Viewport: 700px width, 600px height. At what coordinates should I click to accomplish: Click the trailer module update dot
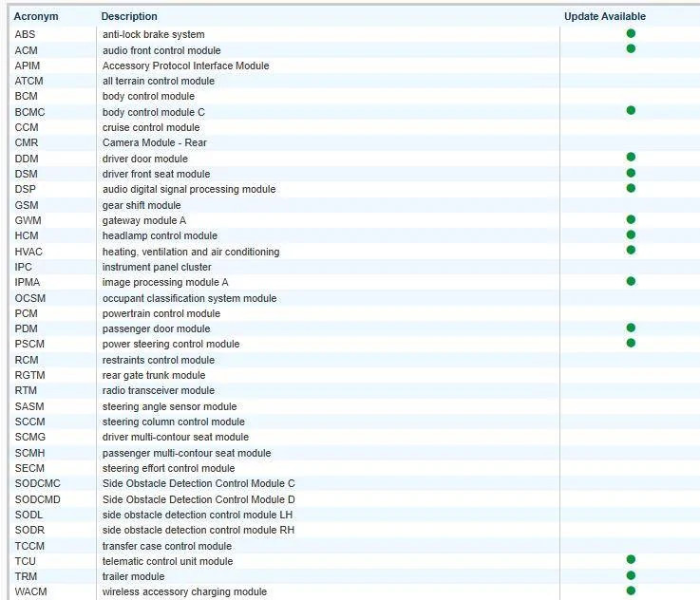(631, 575)
